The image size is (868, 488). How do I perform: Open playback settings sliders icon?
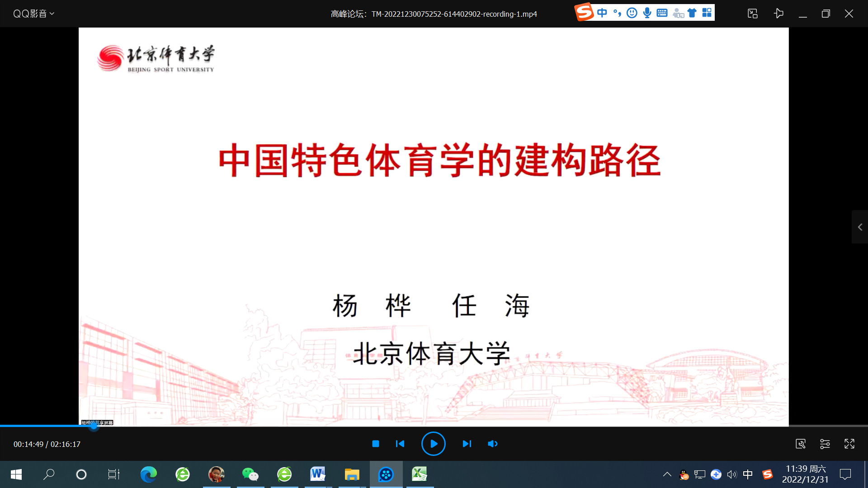[825, 444]
